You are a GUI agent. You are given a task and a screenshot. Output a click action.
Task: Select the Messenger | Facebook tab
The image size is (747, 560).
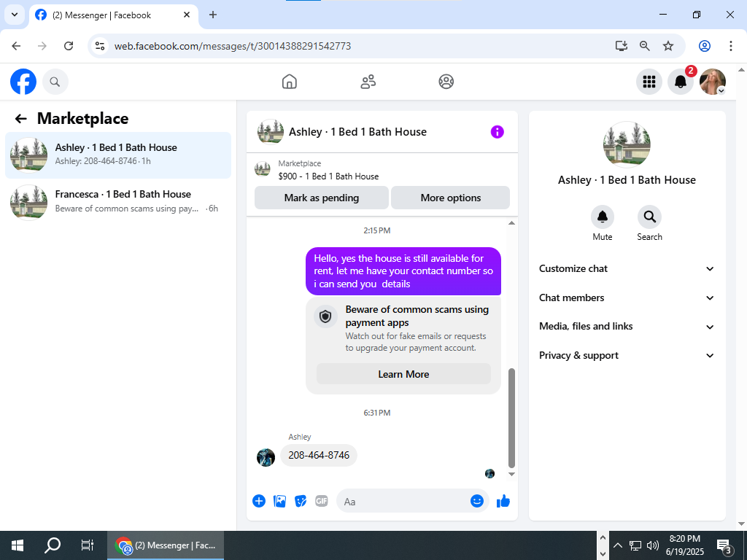[113, 15]
